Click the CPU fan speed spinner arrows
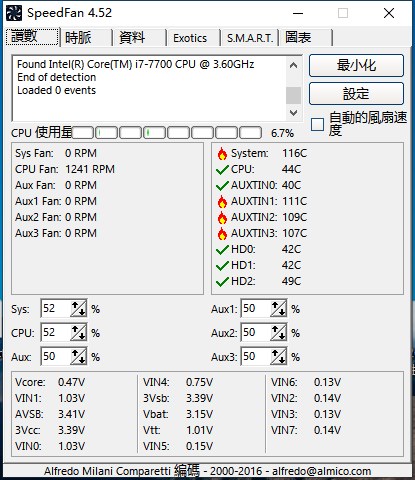 (x=78, y=333)
